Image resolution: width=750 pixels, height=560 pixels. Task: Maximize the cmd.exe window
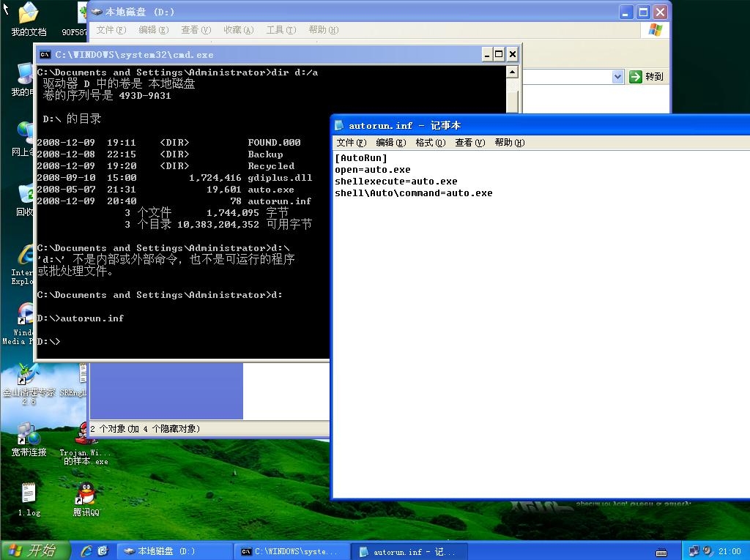coord(499,54)
